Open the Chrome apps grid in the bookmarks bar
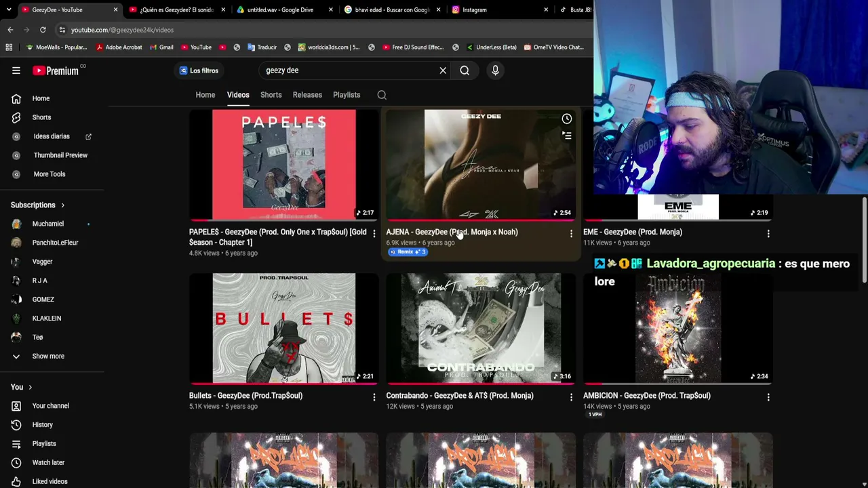The image size is (868, 488). click(x=9, y=47)
